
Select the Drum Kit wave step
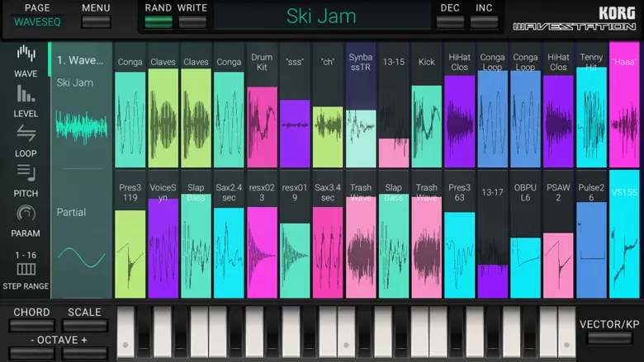(262, 106)
